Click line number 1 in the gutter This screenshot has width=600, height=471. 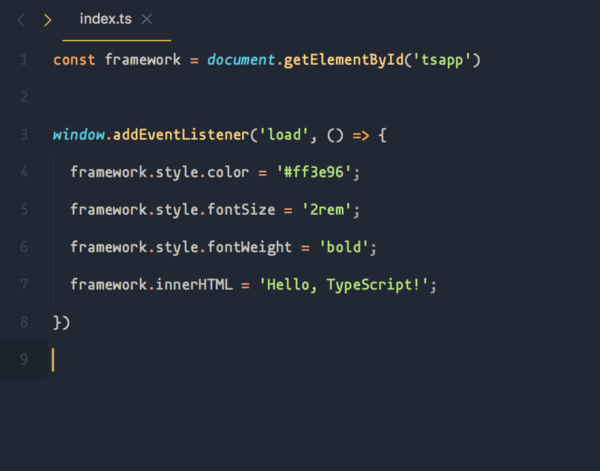coord(23,60)
